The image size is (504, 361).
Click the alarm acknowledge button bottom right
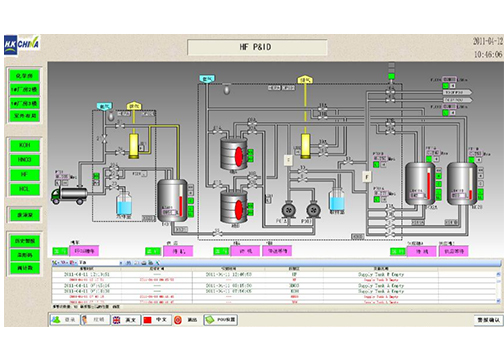point(488,320)
